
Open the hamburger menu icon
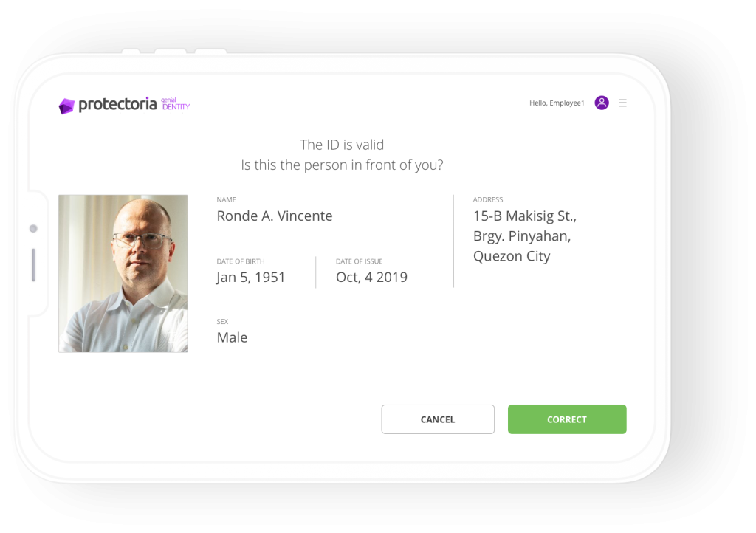coord(622,103)
